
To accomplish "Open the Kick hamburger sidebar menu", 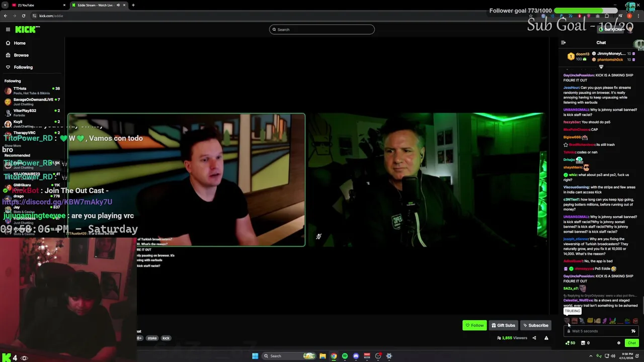I will click(8, 30).
